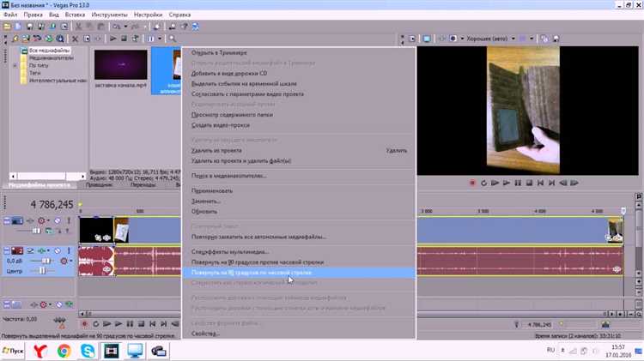Screen dimensions: 644x361
Task: Click the red Record button under preview
Action: coord(472,183)
